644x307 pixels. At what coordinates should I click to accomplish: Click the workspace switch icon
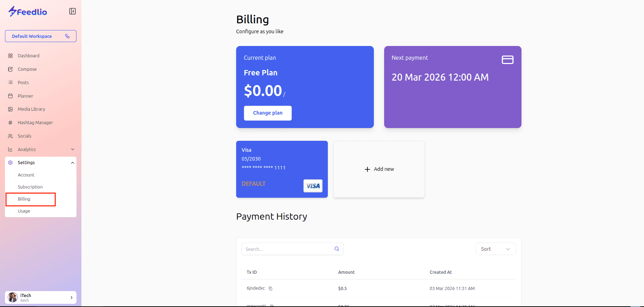pos(67,36)
